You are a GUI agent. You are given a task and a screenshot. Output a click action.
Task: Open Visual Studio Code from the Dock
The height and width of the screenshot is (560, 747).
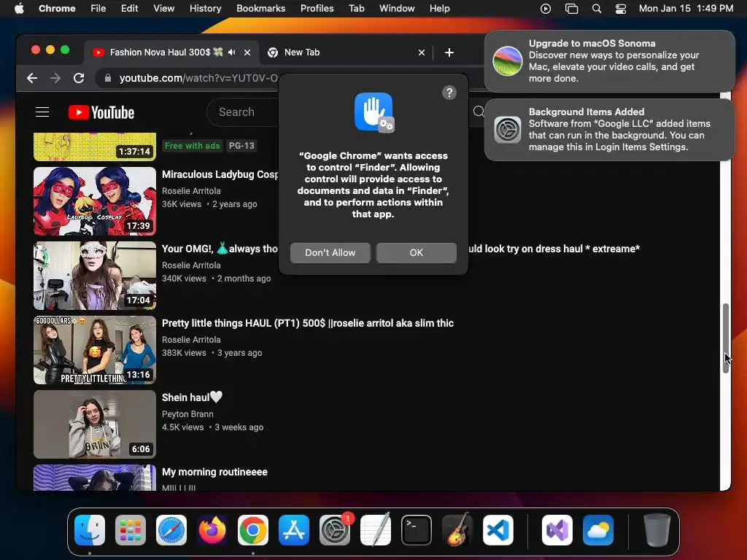tap(498, 530)
